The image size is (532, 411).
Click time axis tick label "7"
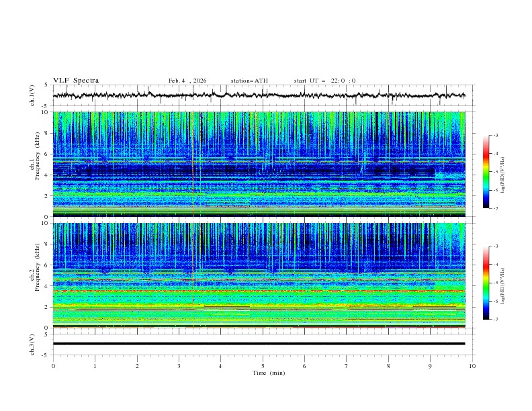(347, 366)
